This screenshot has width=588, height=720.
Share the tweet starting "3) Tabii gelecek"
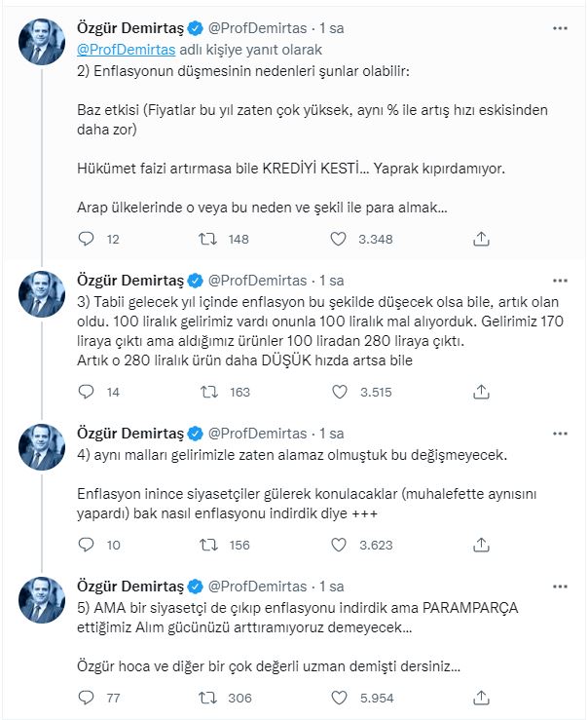point(481,392)
